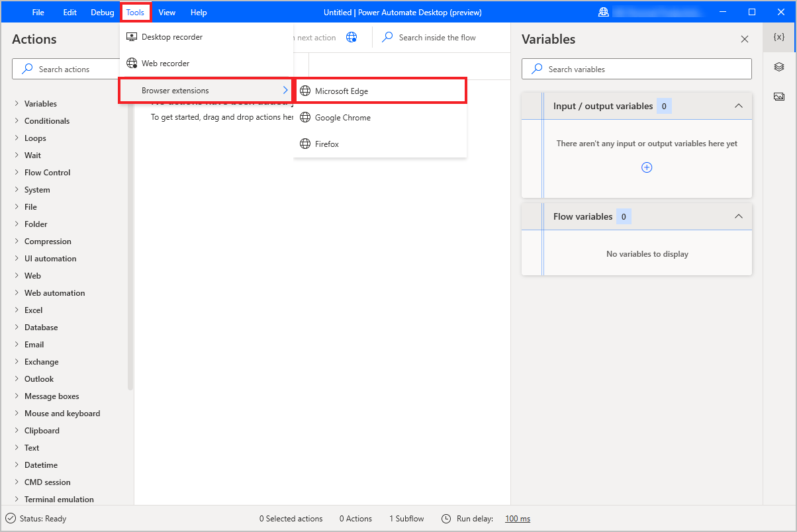
Task: Open the Debug menu
Action: click(x=101, y=11)
